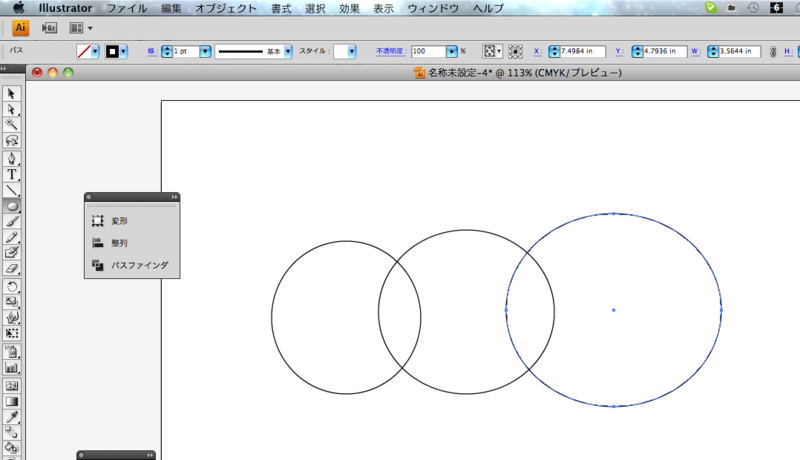Open the オブジェクト (Object) menu
This screenshot has width=800, height=460.
click(226, 8)
